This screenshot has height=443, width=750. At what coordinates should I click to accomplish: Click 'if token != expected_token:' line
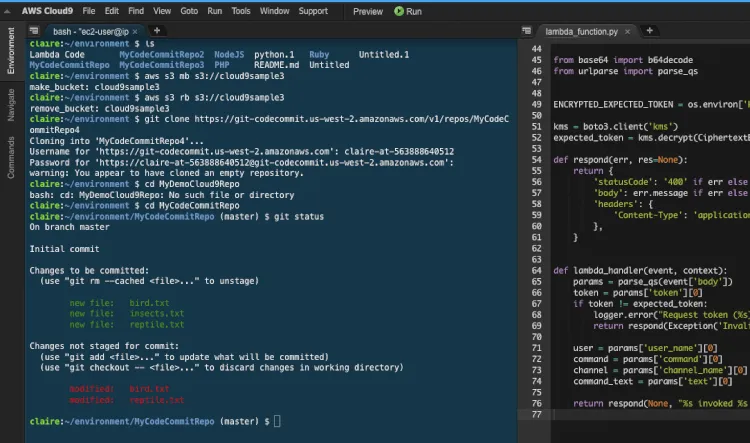pyautogui.click(x=640, y=304)
